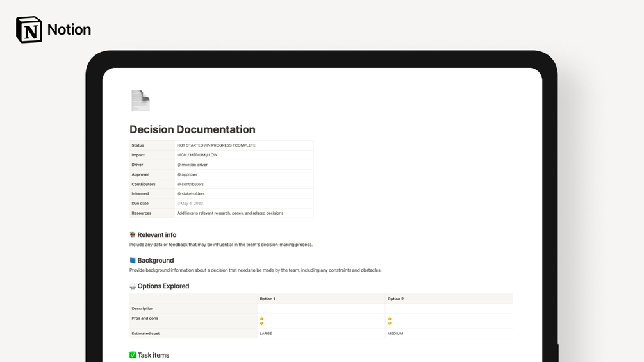Click the green checkmark emoji beside Task items
This screenshot has height=362, width=644.
click(x=133, y=355)
